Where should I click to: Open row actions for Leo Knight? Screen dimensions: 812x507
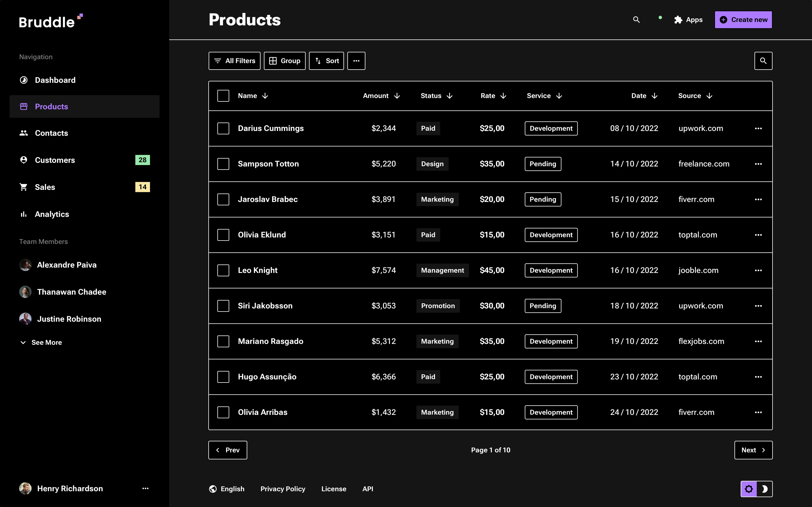pyautogui.click(x=759, y=270)
